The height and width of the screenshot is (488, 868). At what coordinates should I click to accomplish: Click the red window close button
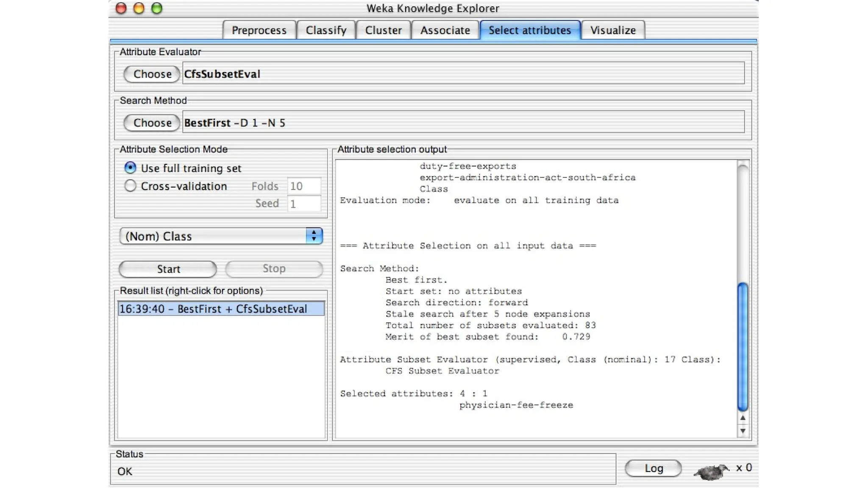pyautogui.click(x=121, y=8)
